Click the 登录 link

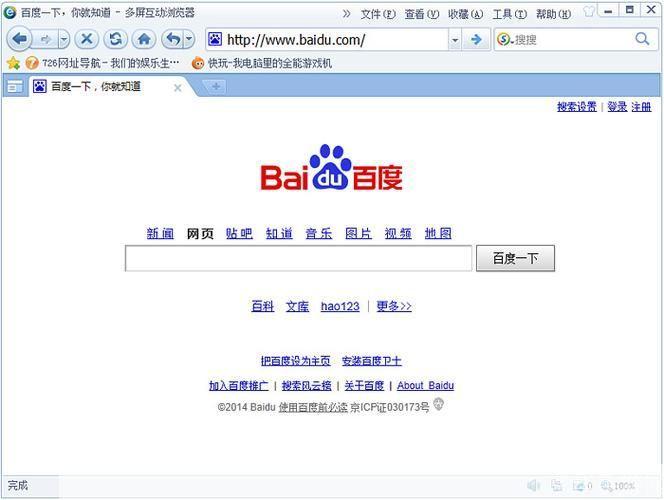click(x=617, y=107)
